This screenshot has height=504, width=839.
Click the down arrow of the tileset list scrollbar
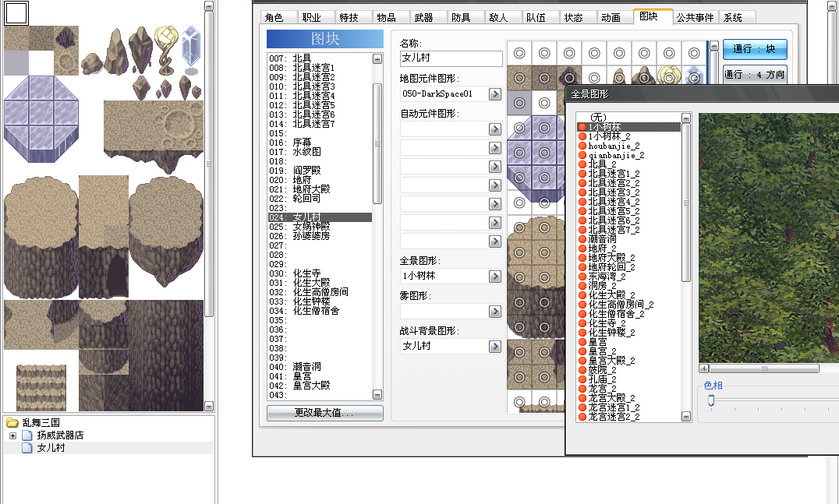(x=377, y=395)
